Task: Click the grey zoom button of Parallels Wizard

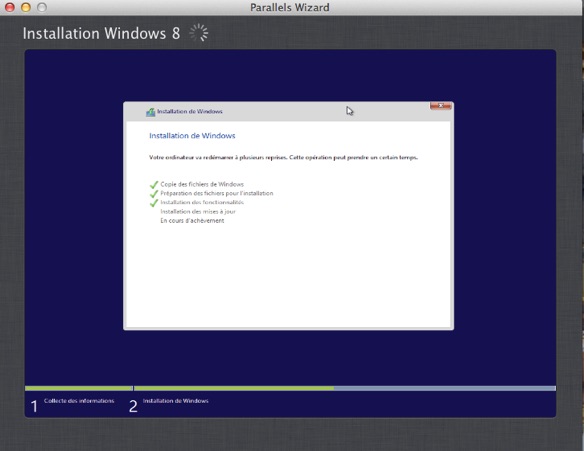Action: click(42, 7)
